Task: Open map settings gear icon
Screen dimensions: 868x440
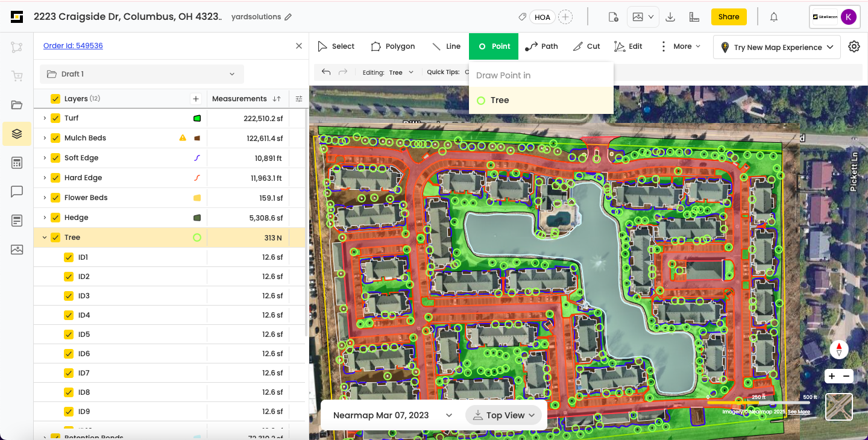Action: pyautogui.click(x=854, y=46)
